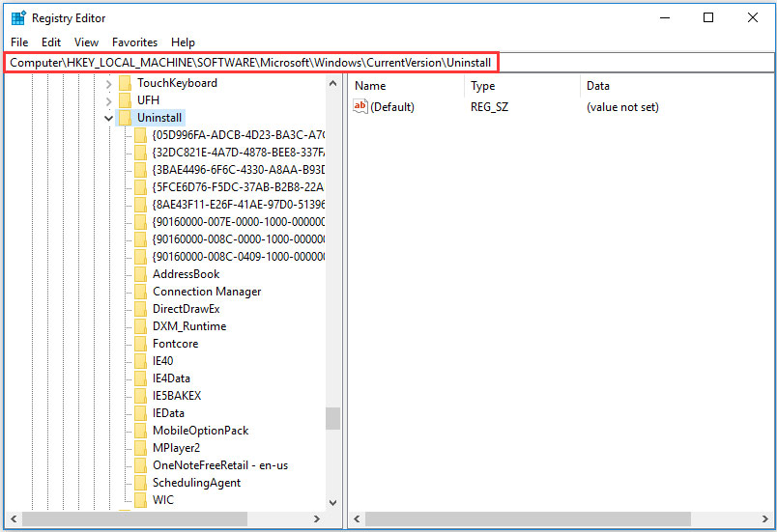This screenshot has width=777, height=532.
Task: Click folder icon of {32DC821E-4A7D key
Action: 141,153
